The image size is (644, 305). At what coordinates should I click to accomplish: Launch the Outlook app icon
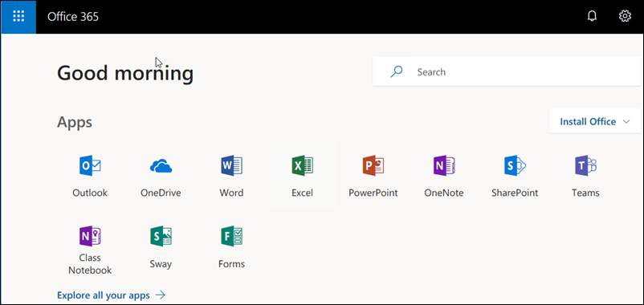pos(90,166)
